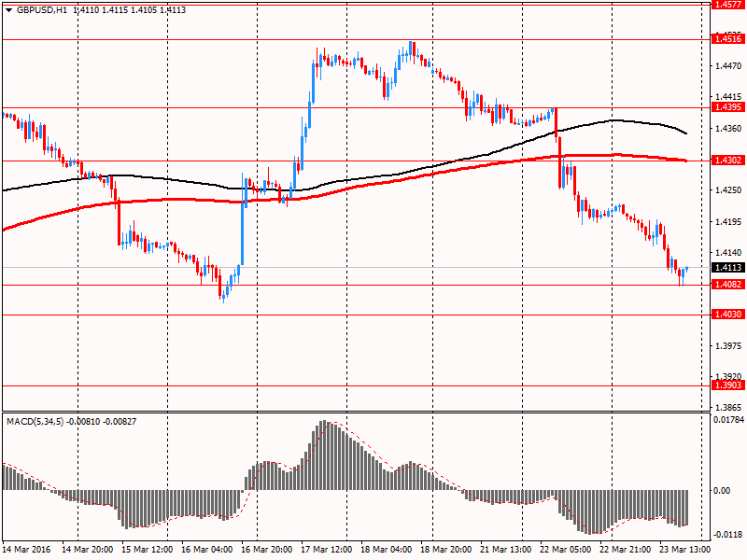Click the 21 Mar 13:00 time label
The height and width of the screenshot is (560, 747).
tap(506, 550)
